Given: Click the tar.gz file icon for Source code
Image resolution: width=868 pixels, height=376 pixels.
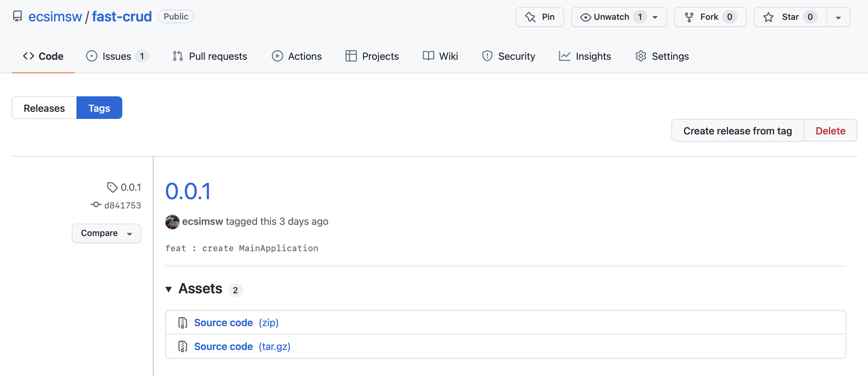Looking at the screenshot, I should click(x=183, y=347).
